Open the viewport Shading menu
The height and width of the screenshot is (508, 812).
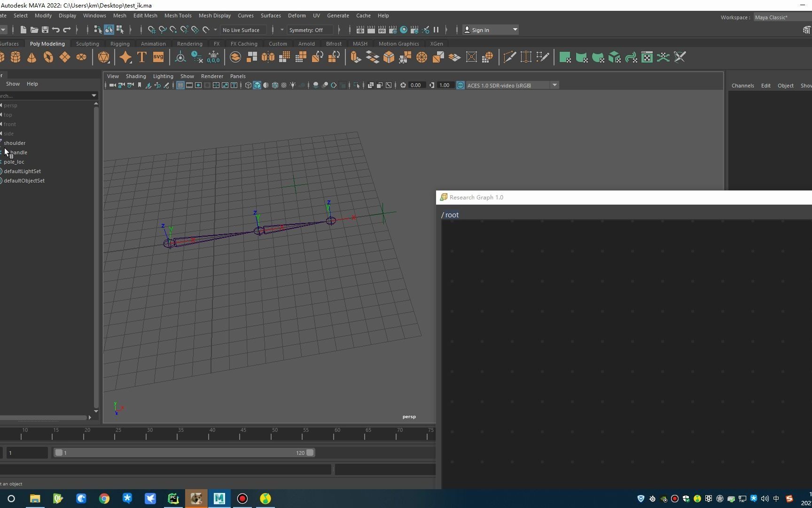[x=136, y=76]
